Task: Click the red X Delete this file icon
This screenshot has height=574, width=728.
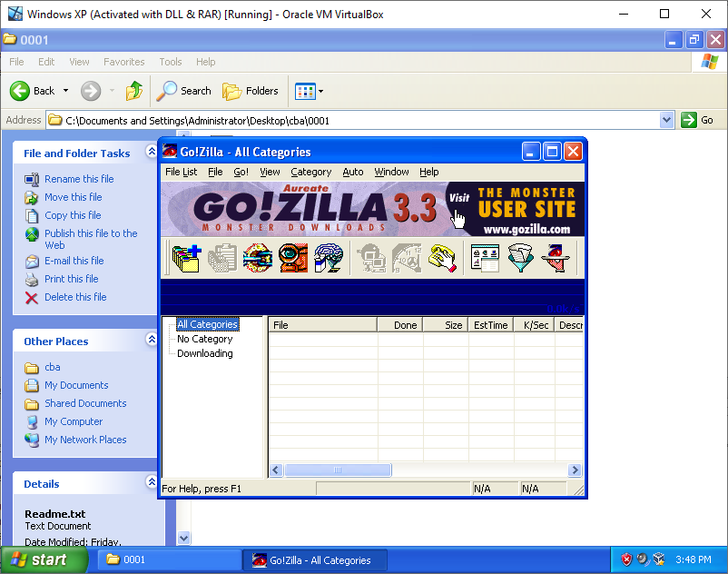Action: point(31,297)
